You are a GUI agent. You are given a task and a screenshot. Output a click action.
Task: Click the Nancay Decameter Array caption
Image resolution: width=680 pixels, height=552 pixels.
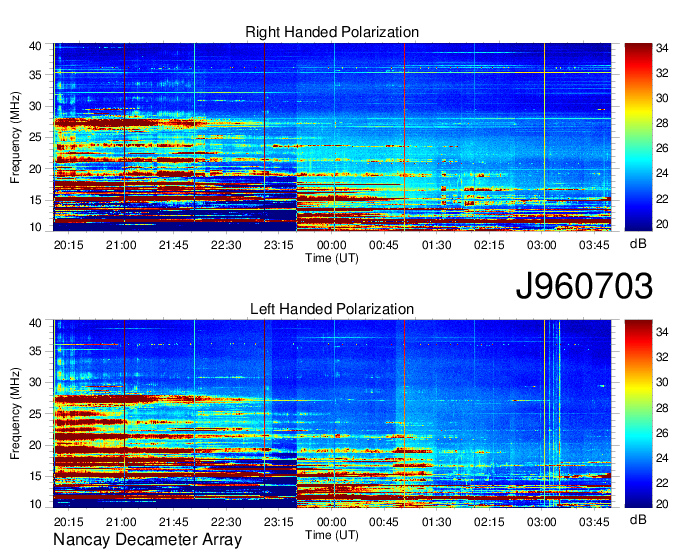(147, 540)
